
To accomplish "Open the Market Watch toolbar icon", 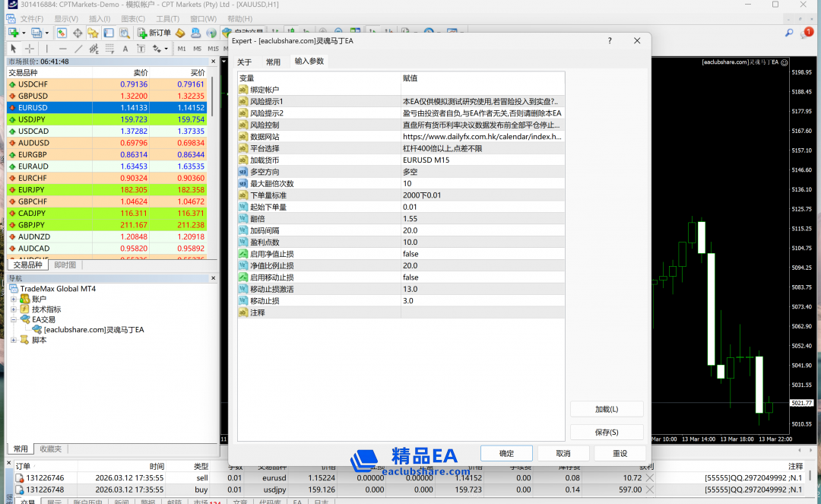I will tap(62, 33).
